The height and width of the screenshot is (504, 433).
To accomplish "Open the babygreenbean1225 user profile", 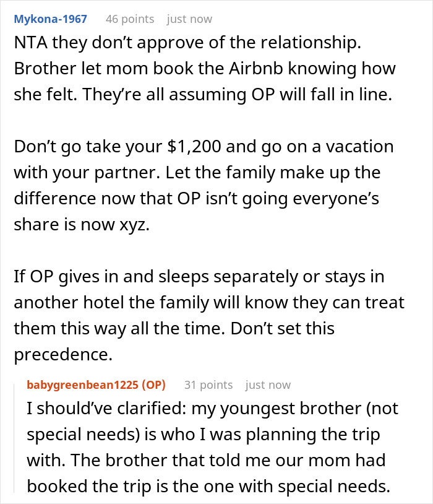I will (82, 385).
